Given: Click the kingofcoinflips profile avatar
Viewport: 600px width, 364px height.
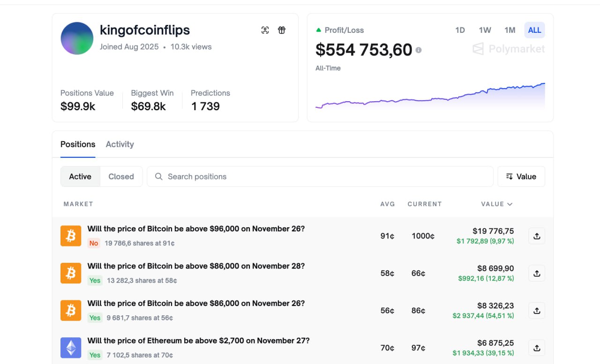Looking at the screenshot, I should (x=77, y=38).
